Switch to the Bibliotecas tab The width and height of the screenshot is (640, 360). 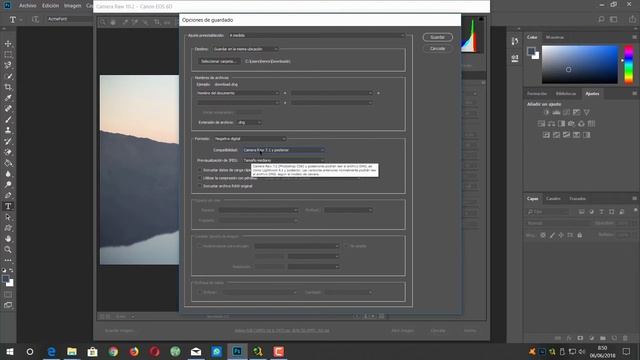[566, 93]
